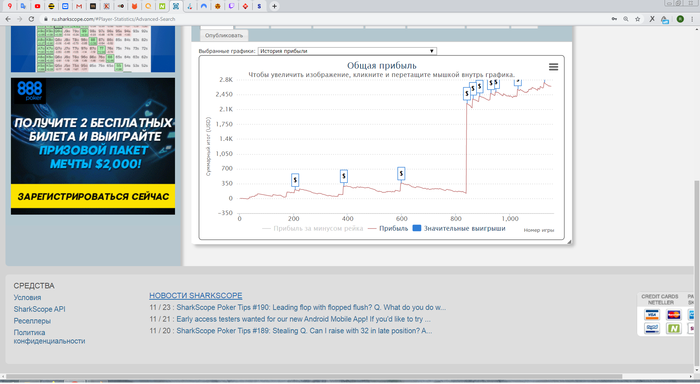The width and height of the screenshot is (700, 384).
Task: Click the СРЕДСТВА section heading
Action: coord(34,286)
